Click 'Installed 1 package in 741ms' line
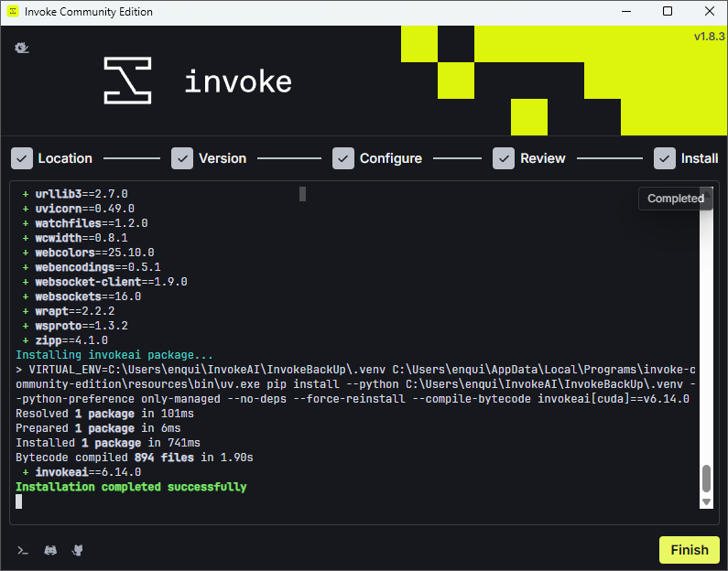Viewport: 728px width, 571px height. 108,443
